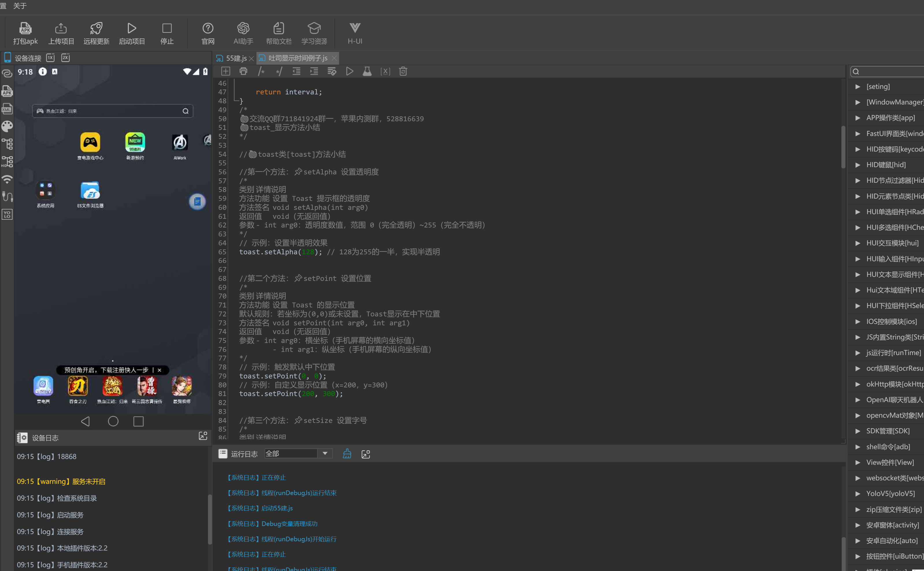Image resolution: width=924 pixels, height=571 pixels.
Task: Click the HID node tree icon in sidebar
Action: pos(7,162)
